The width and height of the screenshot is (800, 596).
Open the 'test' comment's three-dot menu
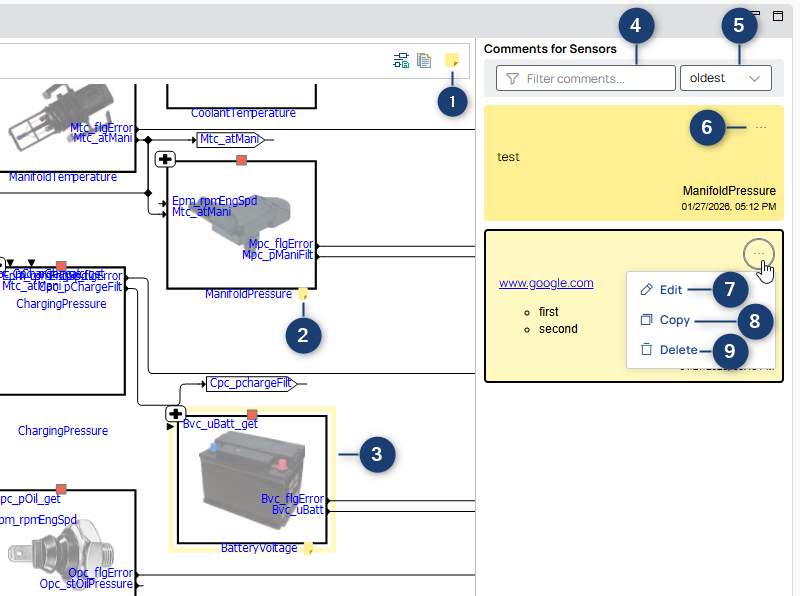761,128
